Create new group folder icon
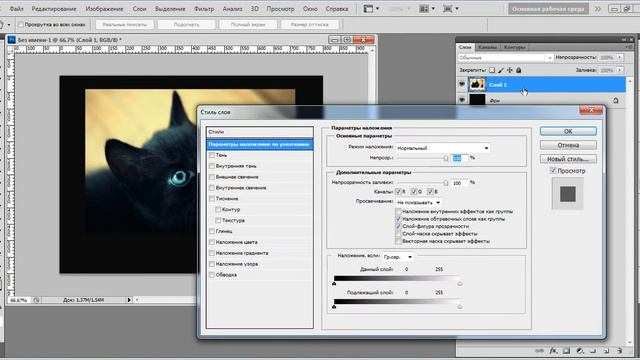640x360 pixels. point(593,351)
